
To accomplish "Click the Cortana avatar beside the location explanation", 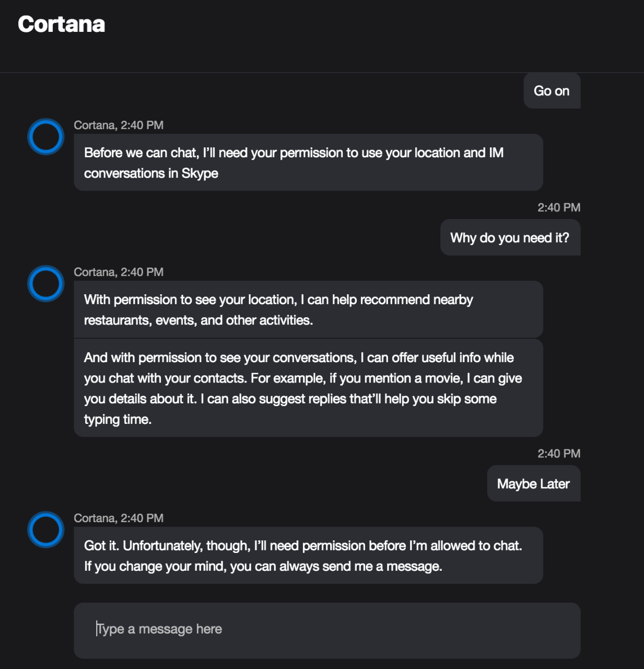I will [x=46, y=284].
